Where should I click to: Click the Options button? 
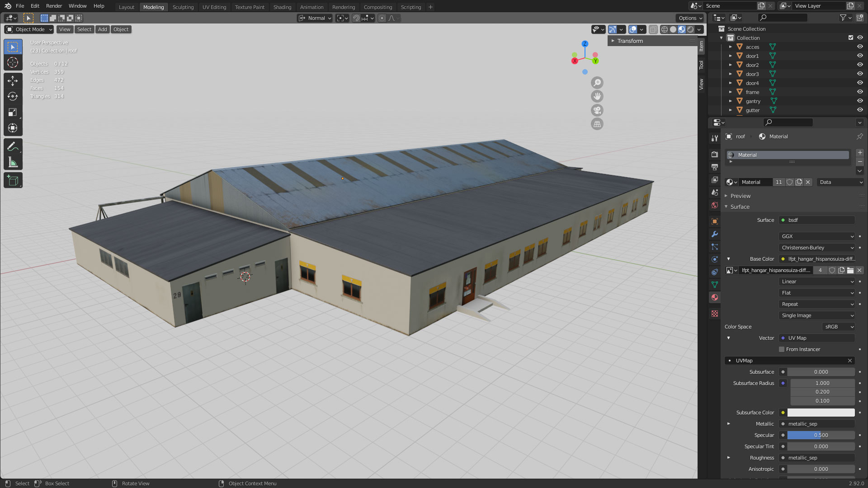coord(690,18)
